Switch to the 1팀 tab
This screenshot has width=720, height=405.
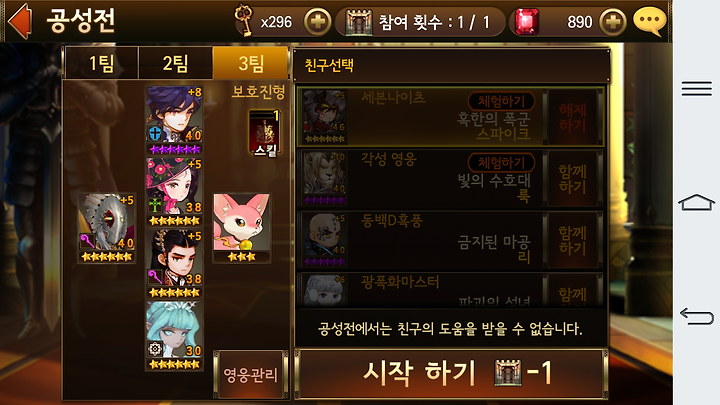pos(101,63)
